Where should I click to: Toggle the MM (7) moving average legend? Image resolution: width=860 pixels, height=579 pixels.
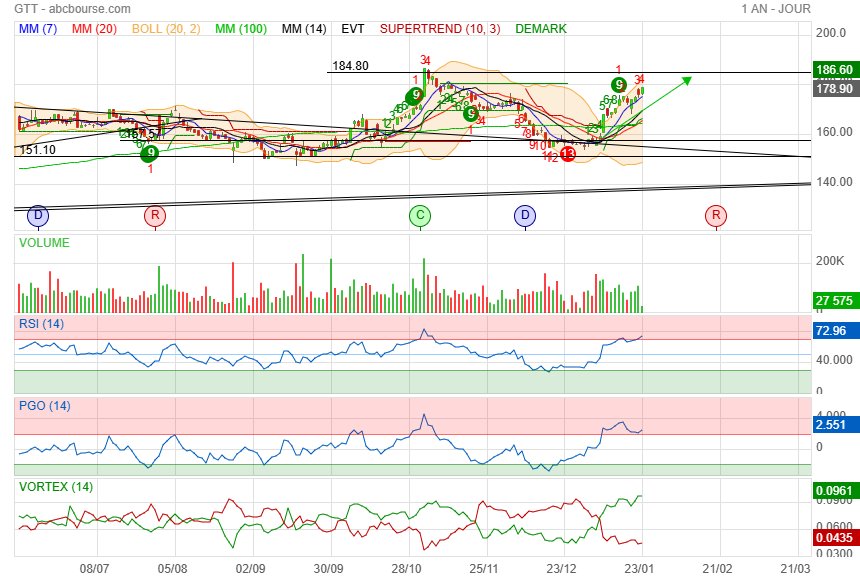[39, 29]
